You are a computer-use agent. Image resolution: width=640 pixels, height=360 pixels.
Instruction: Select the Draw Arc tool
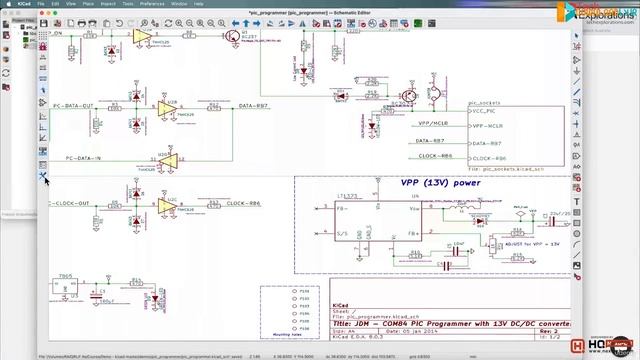pyautogui.click(x=576, y=244)
